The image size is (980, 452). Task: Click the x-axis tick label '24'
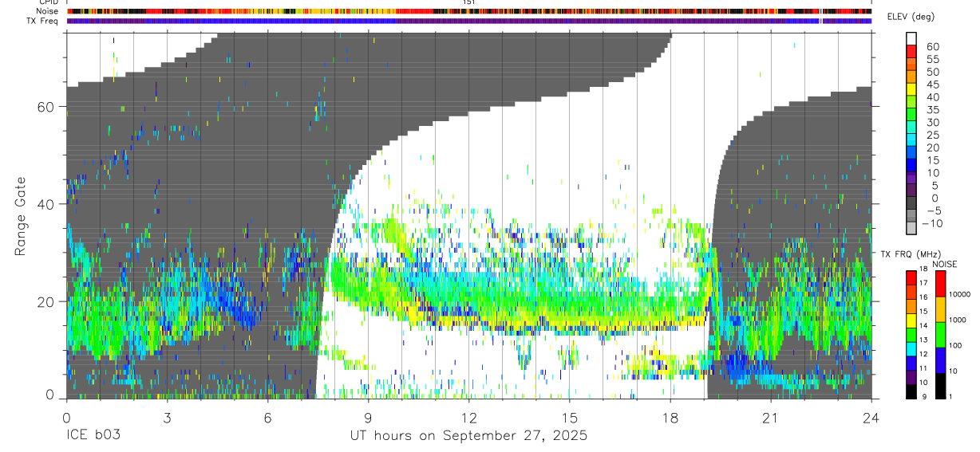pos(871,417)
